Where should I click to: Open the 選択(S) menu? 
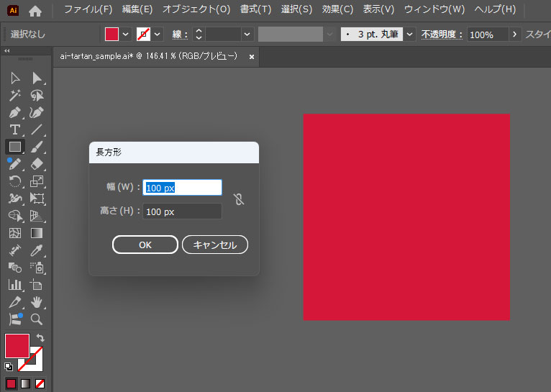296,9
